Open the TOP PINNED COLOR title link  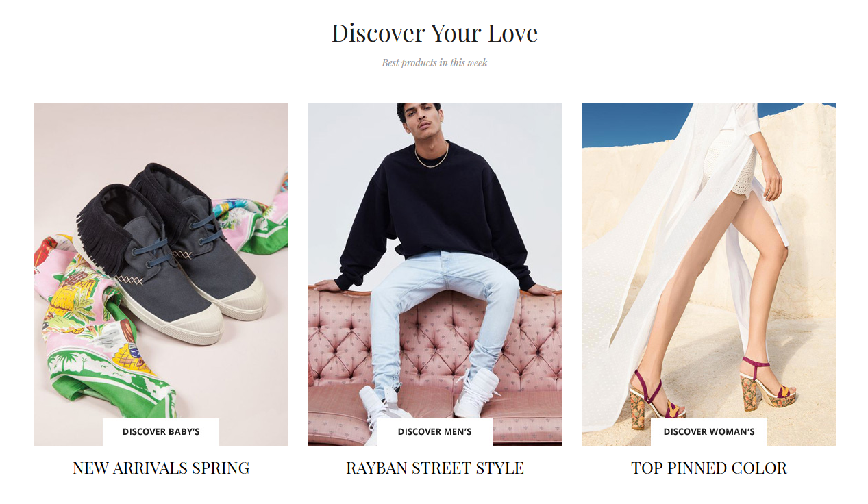(709, 468)
